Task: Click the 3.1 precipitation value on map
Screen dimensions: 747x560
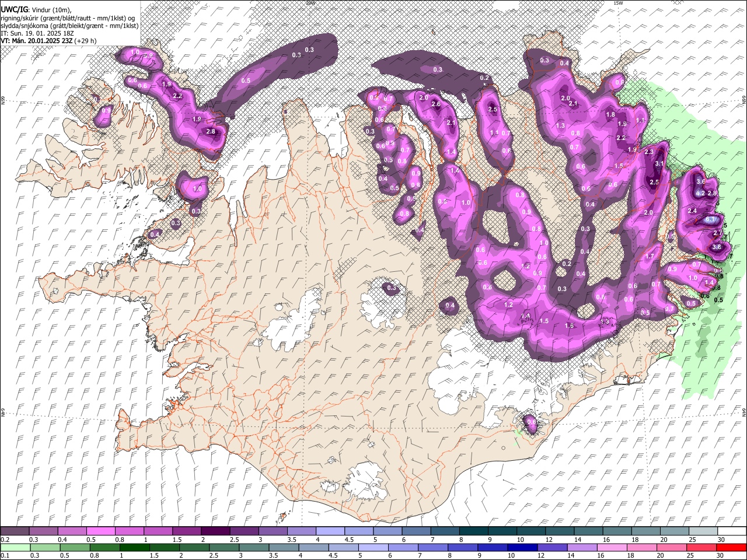Action: [x=659, y=164]
